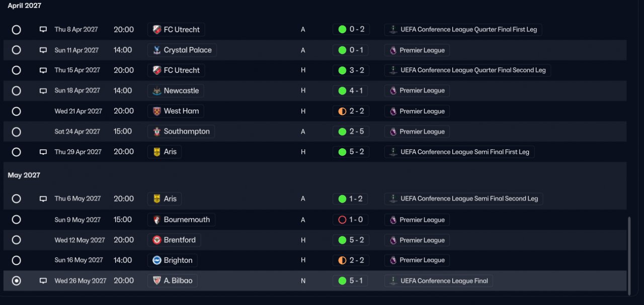Image resolution: width=644 pixels, height=305 pixels.
Task: Select the radio button for the Bournemouth fixture
Action: [x=16, y=220]
